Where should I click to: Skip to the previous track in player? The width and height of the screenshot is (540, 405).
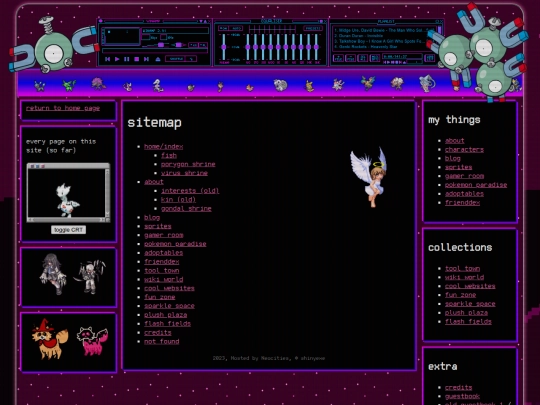click(x=107, y=59)
